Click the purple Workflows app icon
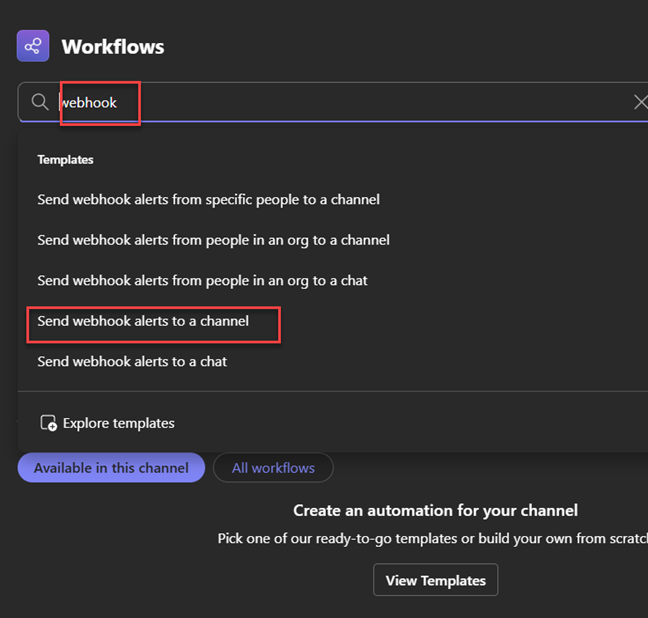Viewport: 648px width, 618px height. tap(33, 46)
